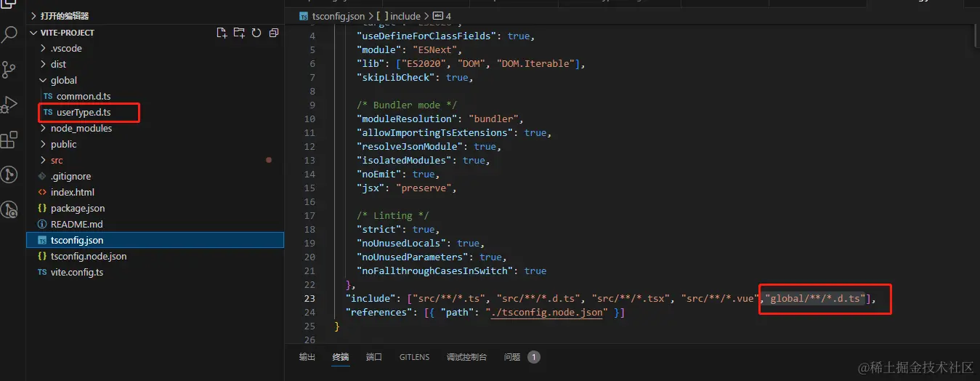Expand the .vscode folder
980x381 pixels.
[x=66, y=49]
